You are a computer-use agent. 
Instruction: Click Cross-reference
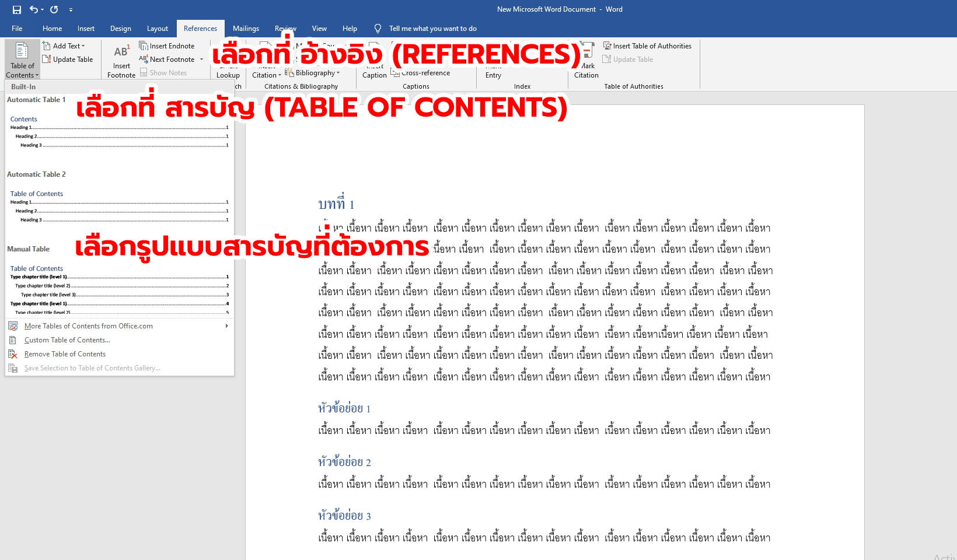[x=420, y=72]
